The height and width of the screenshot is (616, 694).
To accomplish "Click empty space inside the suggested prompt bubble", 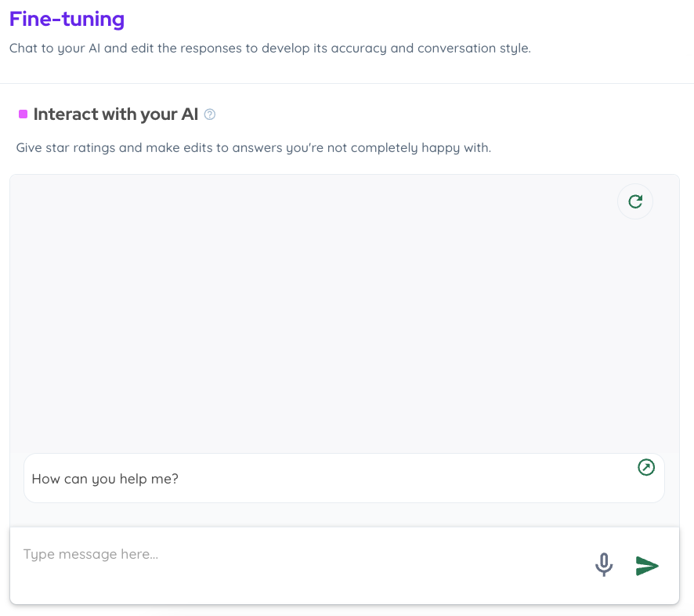I will [407, 478].
